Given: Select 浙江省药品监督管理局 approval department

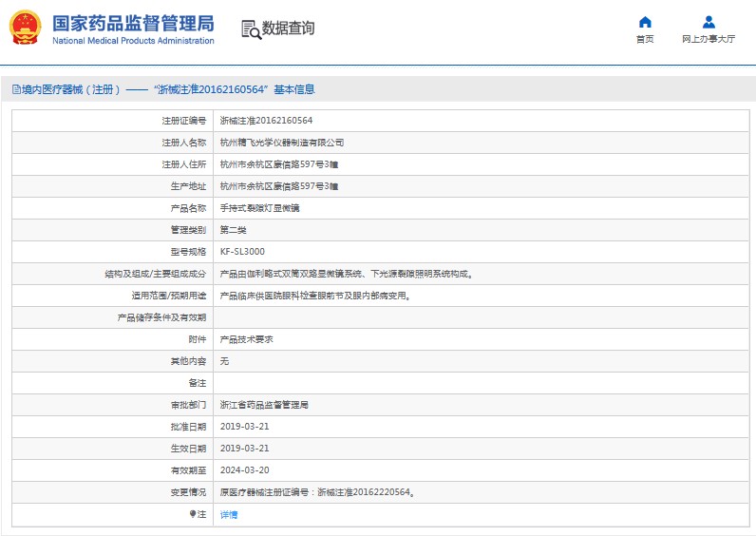Looking at the screenshot, I should pos(264,405).
